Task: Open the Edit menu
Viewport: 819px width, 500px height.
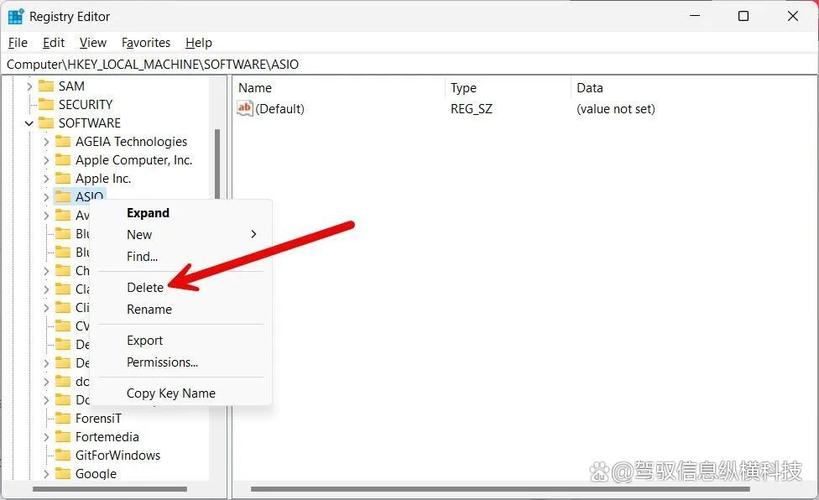Action: click(53, 42)
